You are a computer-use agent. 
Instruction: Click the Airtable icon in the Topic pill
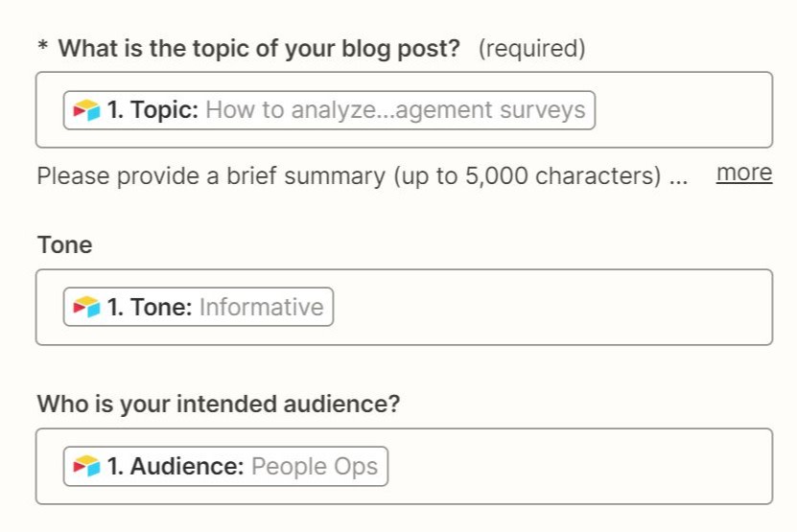tap(86, 110)
